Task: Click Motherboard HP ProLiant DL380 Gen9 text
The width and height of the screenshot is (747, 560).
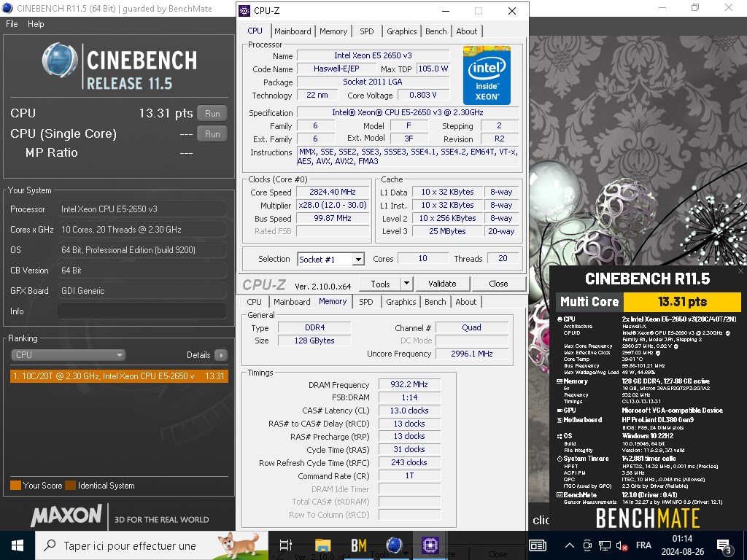Action: point(657,420)
